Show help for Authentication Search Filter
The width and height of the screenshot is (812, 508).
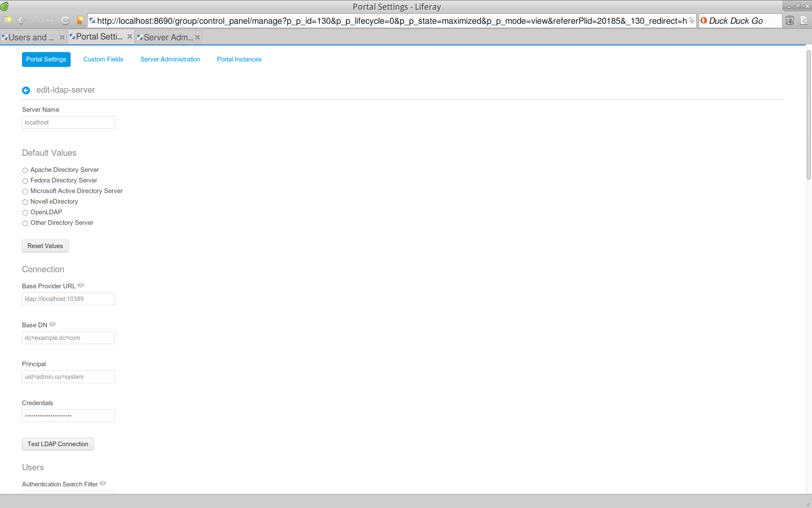[x=103, y=483]
